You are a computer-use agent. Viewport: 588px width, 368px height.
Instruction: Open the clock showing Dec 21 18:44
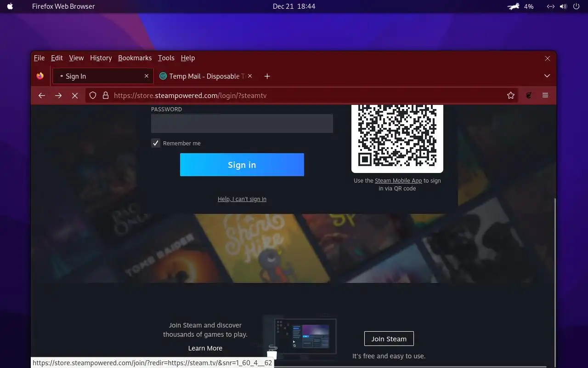point(294,6)
